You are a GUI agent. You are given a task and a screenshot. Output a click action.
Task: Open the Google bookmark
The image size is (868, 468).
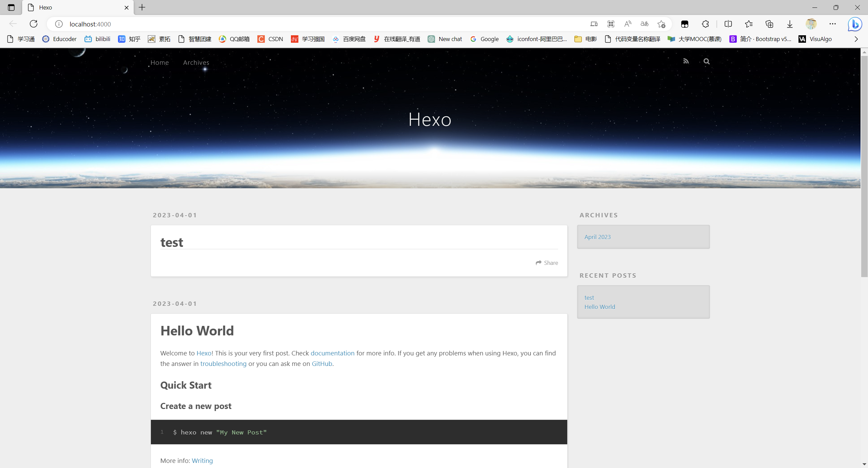pyautogui.click(x=484, y=39)
